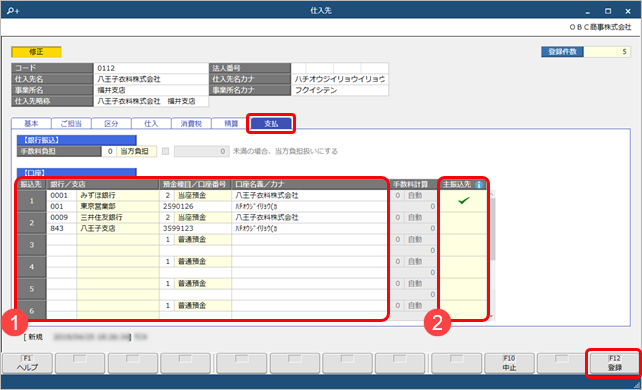The image size is (642, 390).
Task: Open the 基本 tab
Action: pyautogui.click(x=31, y=124)
